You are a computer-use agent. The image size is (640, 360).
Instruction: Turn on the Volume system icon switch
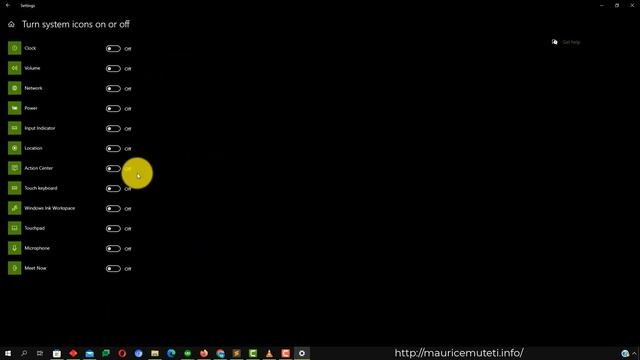pos(113,69)
